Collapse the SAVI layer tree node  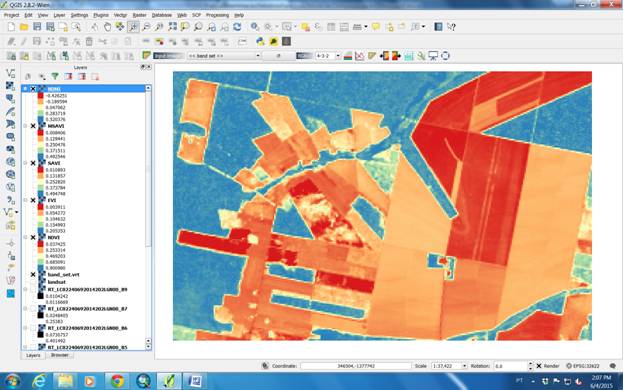pyautogui.click(x=25, y=163)
